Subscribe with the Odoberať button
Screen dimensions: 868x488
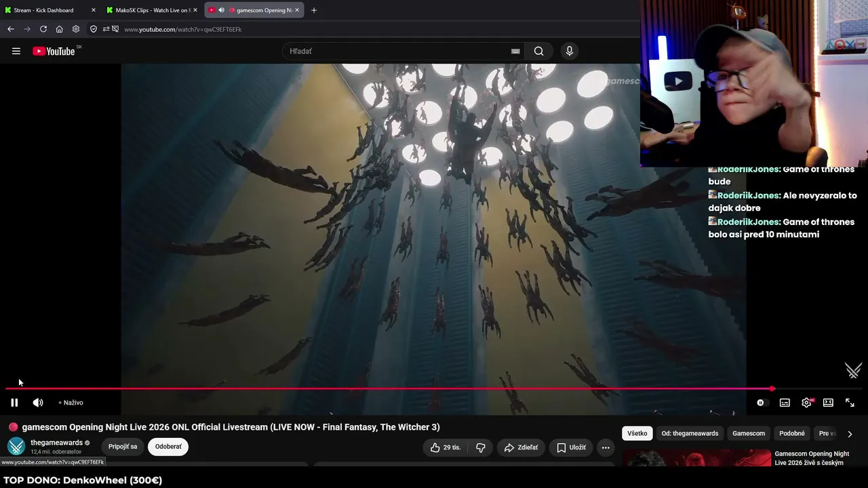pos(168,447)
